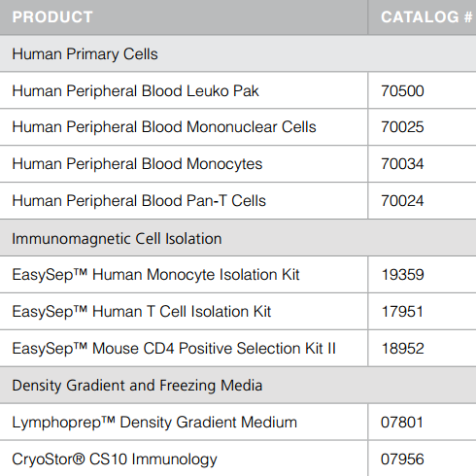Click catalog number 70024
This screenshot has height=476, width=476.
pos(402,201)
